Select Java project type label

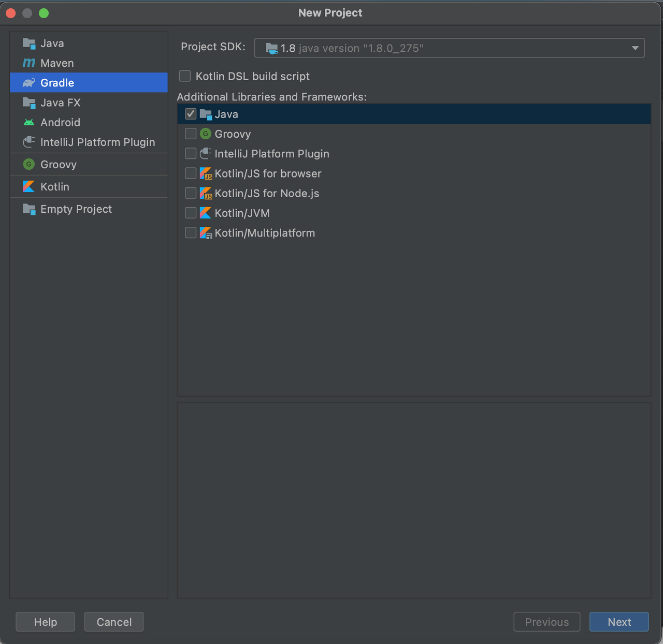(x=52, y=43)
